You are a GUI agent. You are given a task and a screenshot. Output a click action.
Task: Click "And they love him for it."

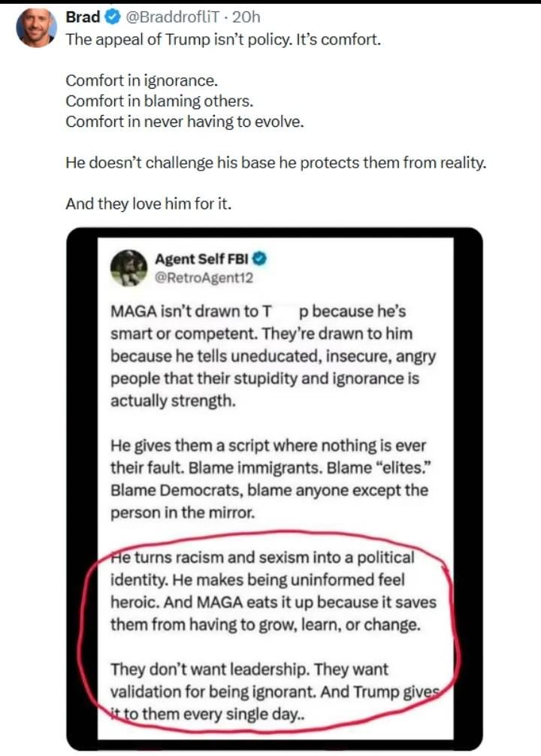(x=147, y=203)
